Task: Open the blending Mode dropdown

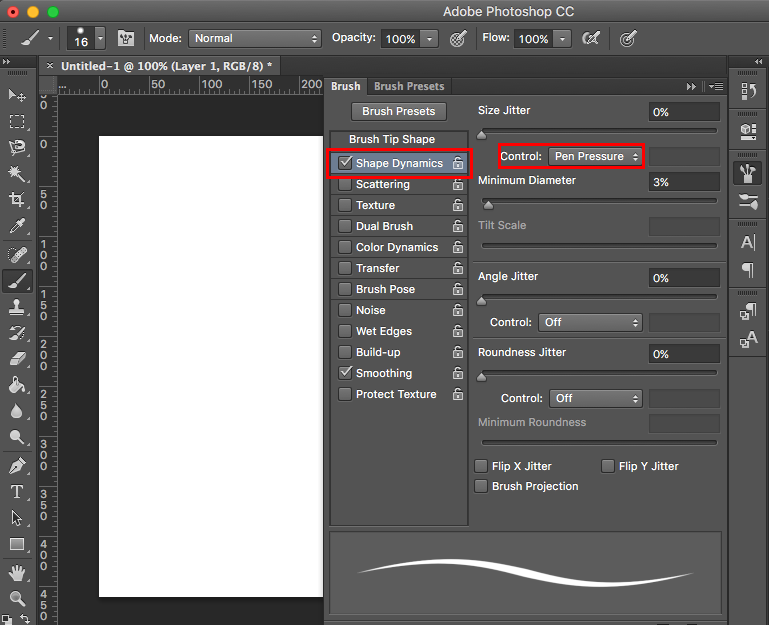Action: (255, 39)
